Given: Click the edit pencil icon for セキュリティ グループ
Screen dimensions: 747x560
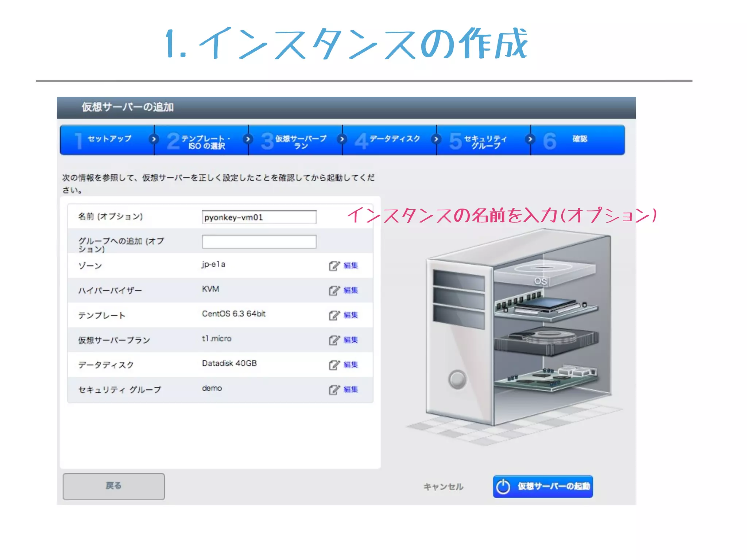Looking at the screenshot, I should [334, 390].
